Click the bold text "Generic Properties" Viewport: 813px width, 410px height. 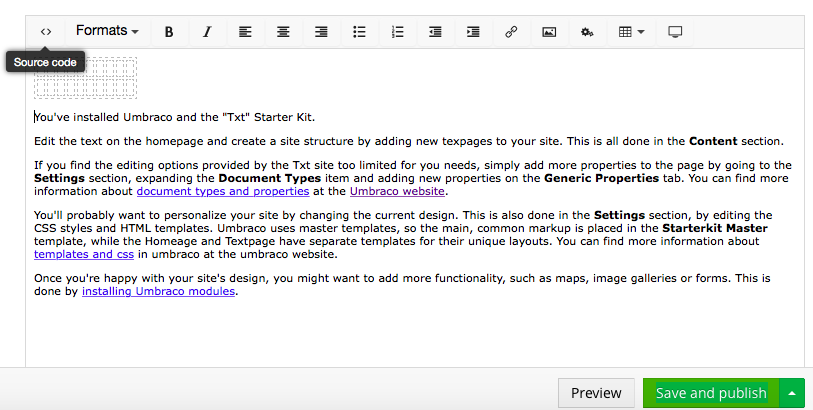point(601,178)
